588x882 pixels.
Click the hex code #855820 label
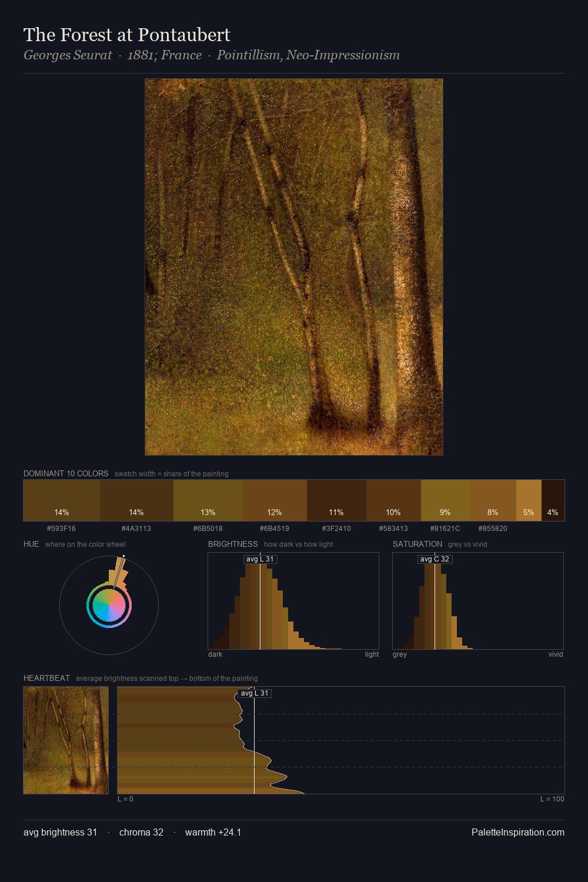pyautogui.click(x=493, y=529)
